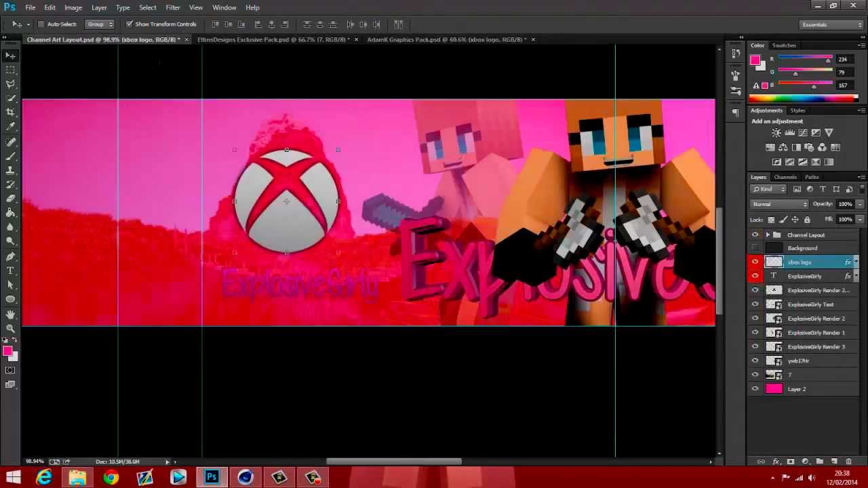Select the Pen tool
Viewport: 868px width, 488px height.
tap(11, 256)
